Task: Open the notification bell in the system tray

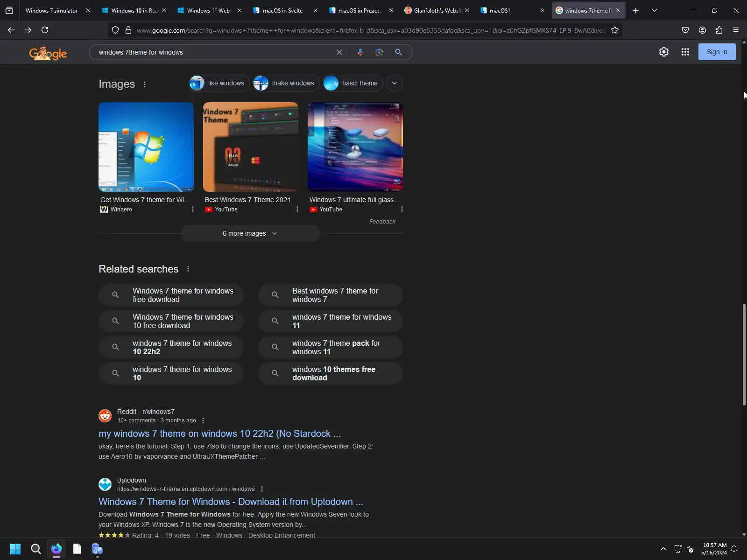Action: tap(734, 549)
